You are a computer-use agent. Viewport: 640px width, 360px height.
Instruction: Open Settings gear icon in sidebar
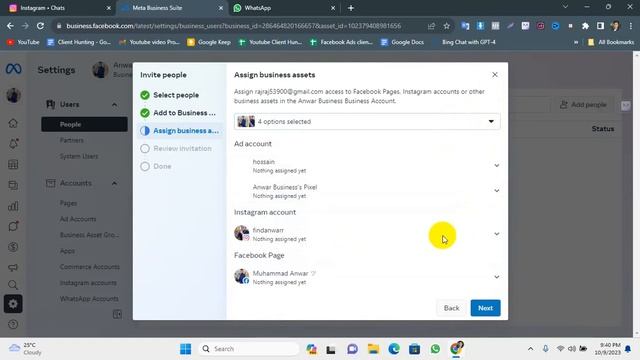click(x=13, y=304)
